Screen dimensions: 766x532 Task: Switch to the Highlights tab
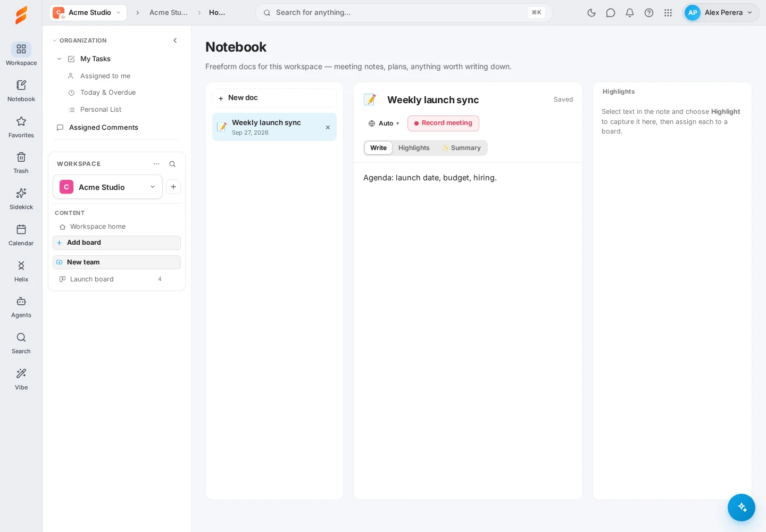414,148
